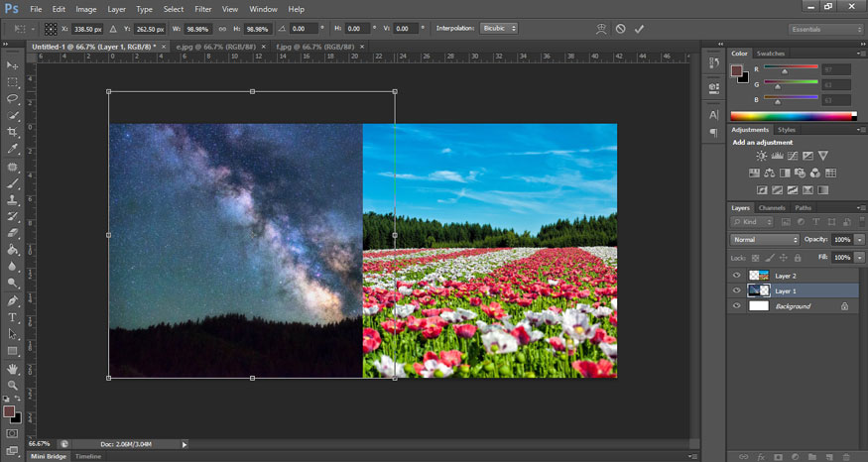Open the Normal blend mode dropdown
The height and width of the screenshot is (462, 868).
765,240
